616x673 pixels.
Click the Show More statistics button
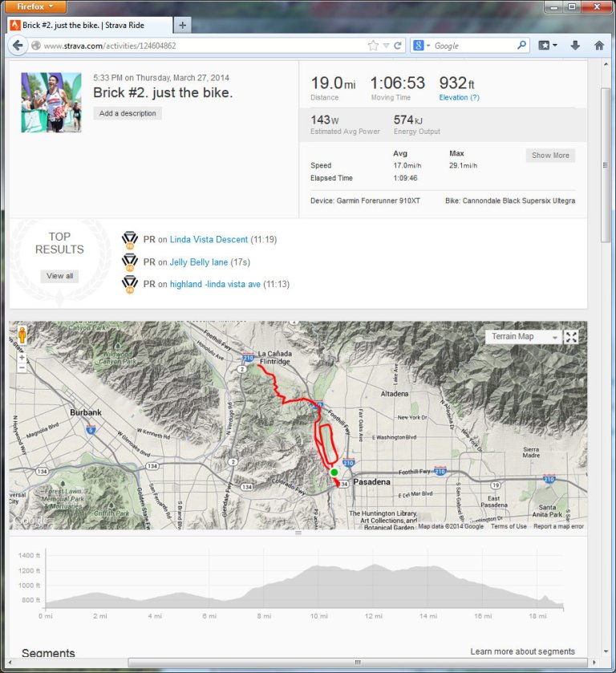549,155
